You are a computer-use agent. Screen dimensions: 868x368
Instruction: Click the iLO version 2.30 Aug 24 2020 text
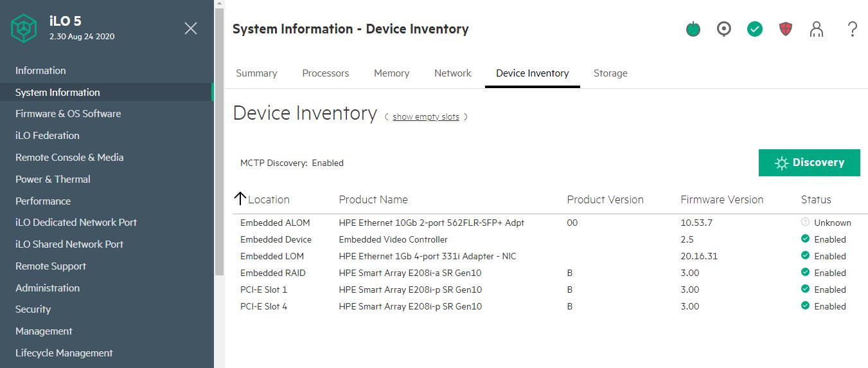(x=82, y=37)
